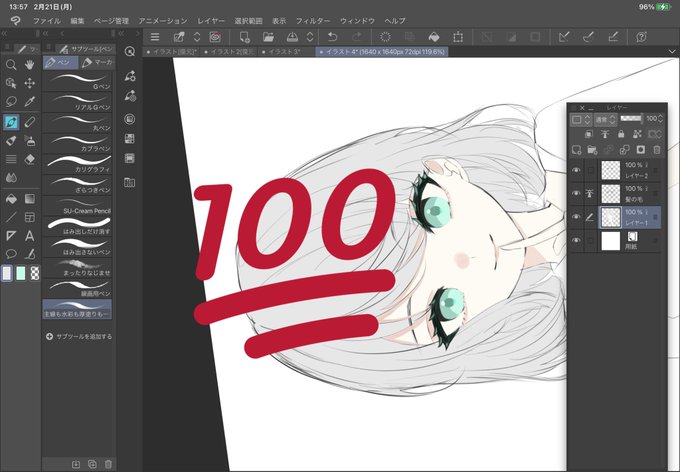Select the Lasso selection tool
The height and width of the screenshot is (472, 680).
pos(11,102)
